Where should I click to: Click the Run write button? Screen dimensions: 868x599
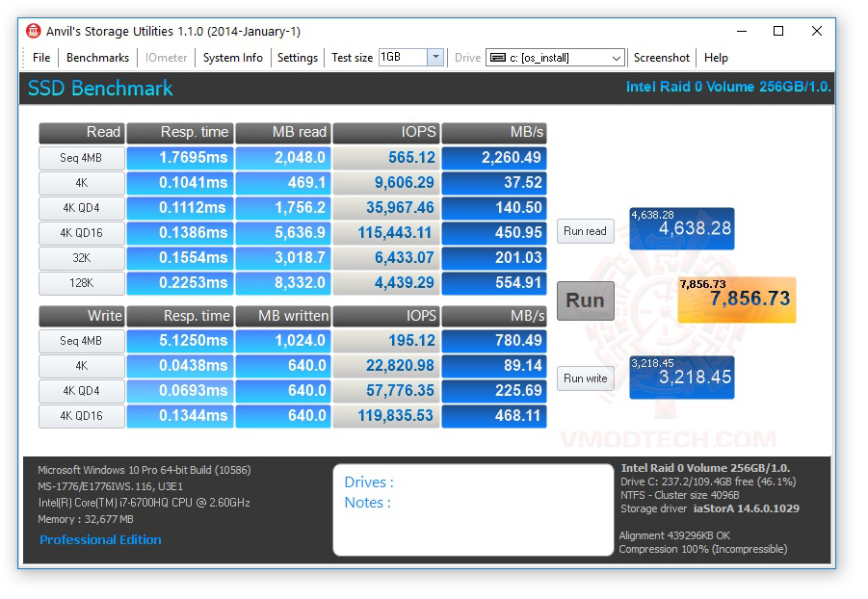[585, 378]
